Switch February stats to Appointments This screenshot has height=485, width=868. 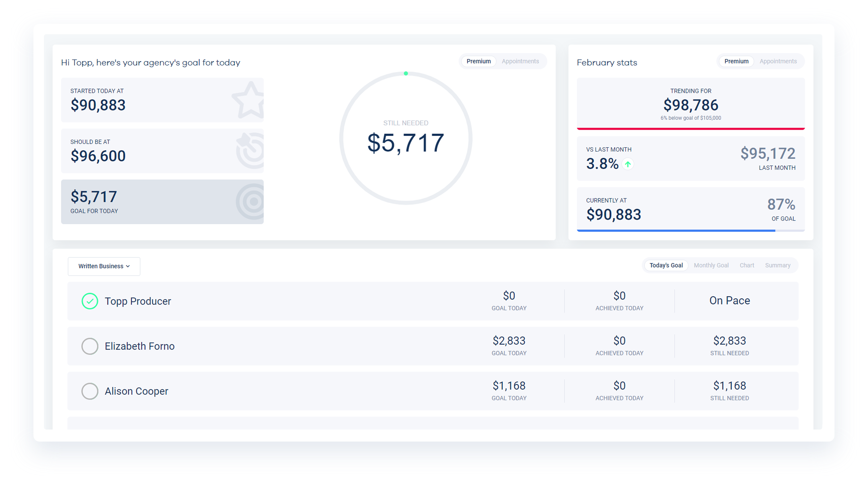[x=778, y=61]
